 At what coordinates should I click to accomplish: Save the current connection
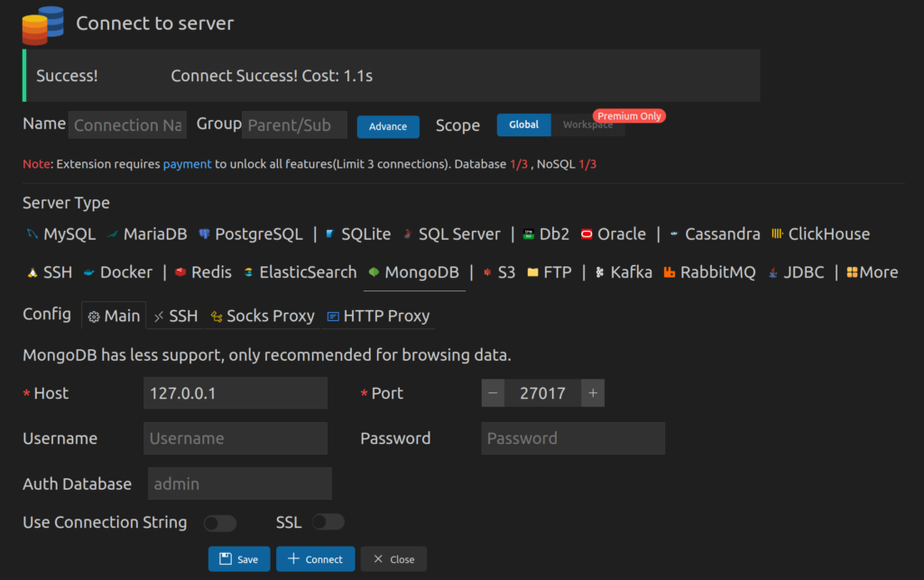(238, 558)
